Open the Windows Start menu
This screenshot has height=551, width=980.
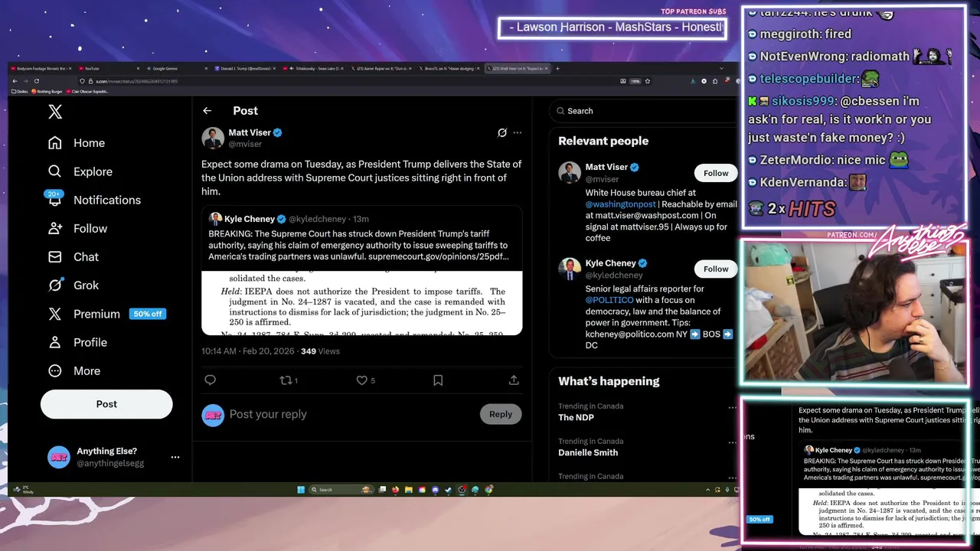click(301, 490)
